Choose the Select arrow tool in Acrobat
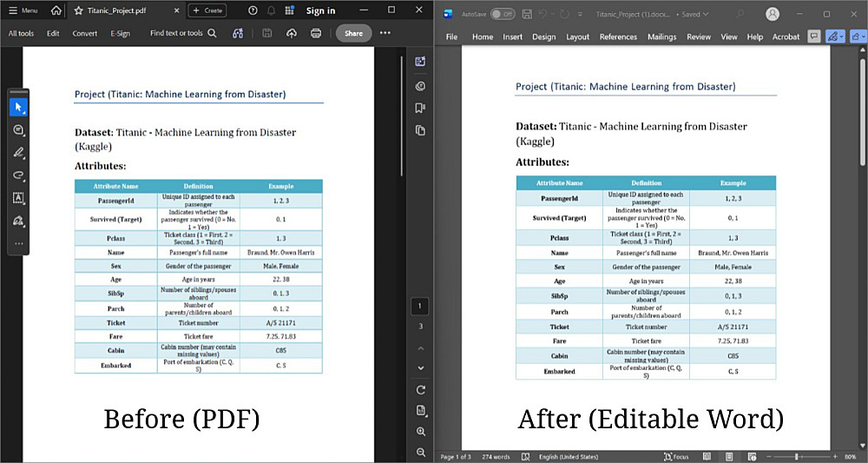The image size is (868, 463). (18, 107)
